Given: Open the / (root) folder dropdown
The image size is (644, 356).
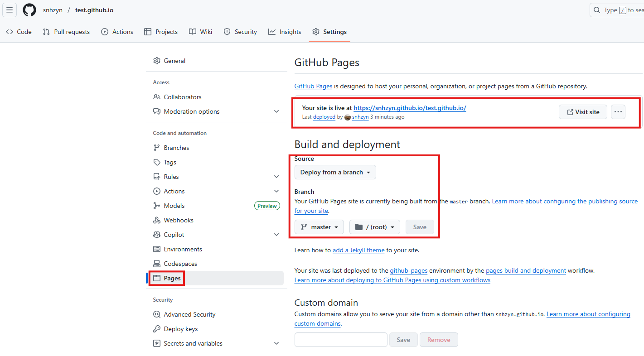Looking at the screenshot, I should pyautogui.click(x=374, y=227).
